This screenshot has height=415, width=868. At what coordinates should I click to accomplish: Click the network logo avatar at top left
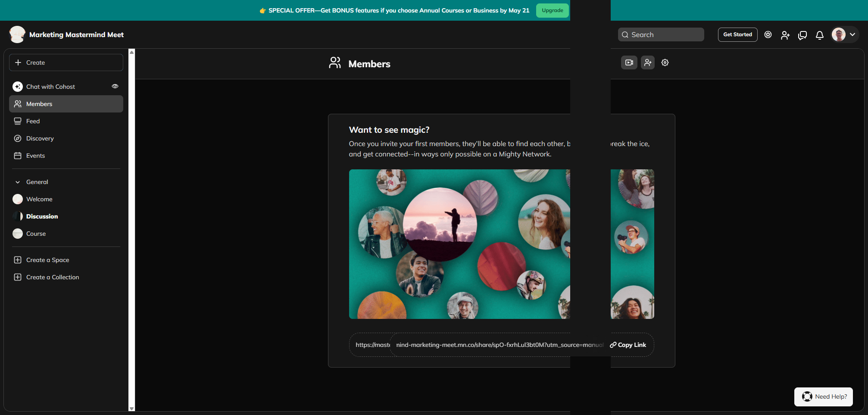point(17,34)
